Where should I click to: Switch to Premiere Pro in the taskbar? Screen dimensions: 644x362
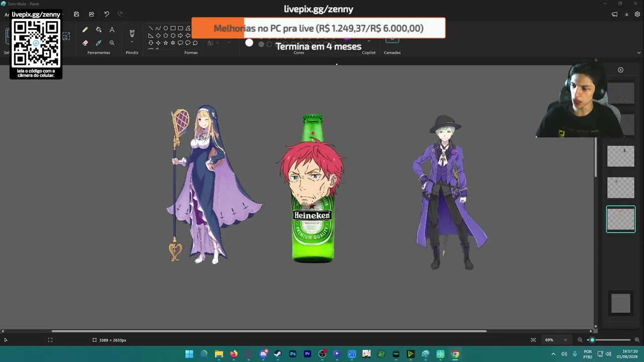coord(307,354)
